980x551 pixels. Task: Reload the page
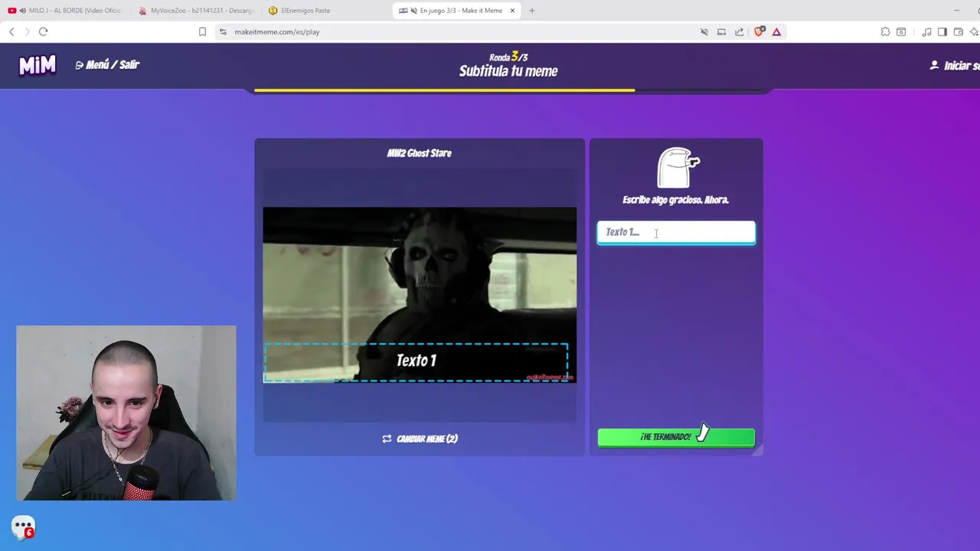pos(44,31)
